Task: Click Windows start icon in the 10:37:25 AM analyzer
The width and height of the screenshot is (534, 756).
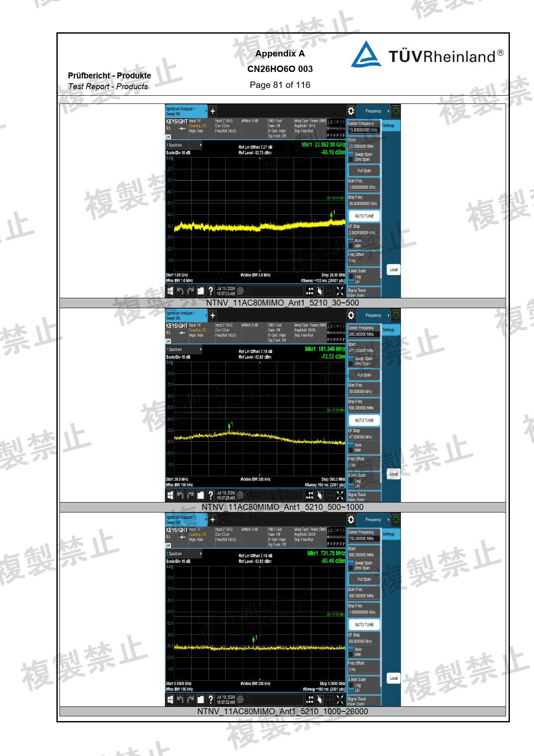Action: pos(171,496)
